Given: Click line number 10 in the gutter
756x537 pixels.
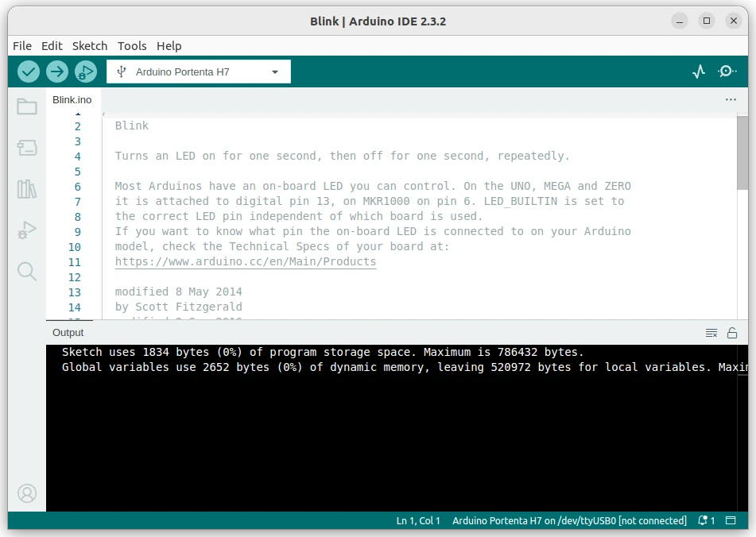Looking at the screenshot, I should [x=75, y=247].
